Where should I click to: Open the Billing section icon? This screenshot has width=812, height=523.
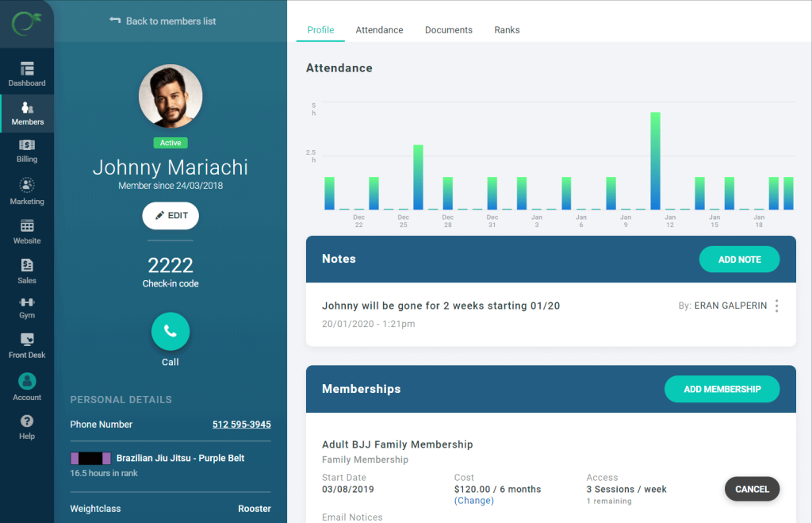(27, 145)
